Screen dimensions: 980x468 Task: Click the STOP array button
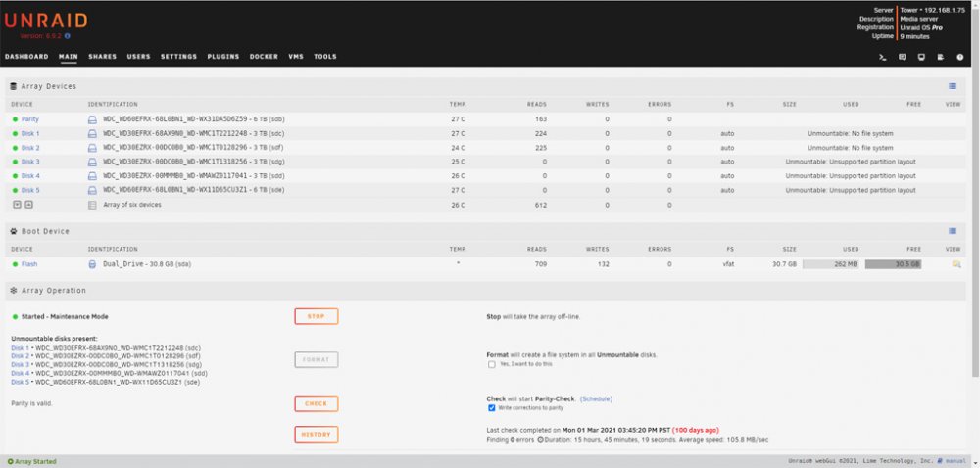click(317, 316)
